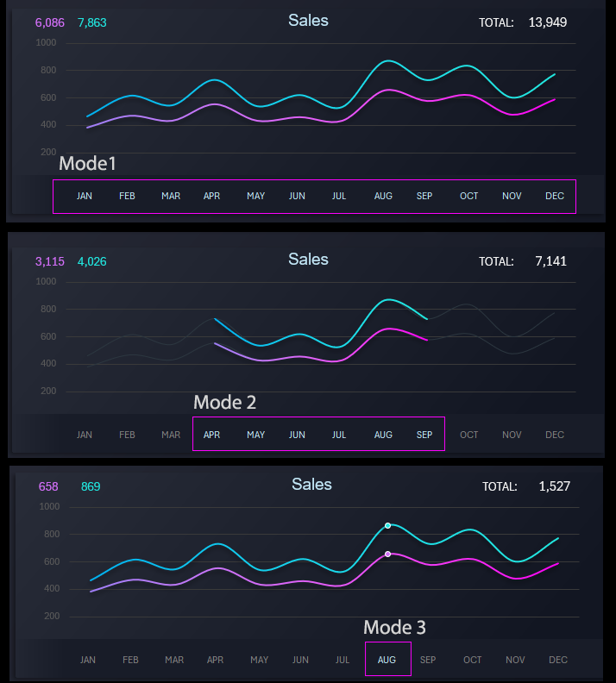Click the magenta data point marker at August
The height and width of the screenshot is (683, 616).
click(388, 554)
